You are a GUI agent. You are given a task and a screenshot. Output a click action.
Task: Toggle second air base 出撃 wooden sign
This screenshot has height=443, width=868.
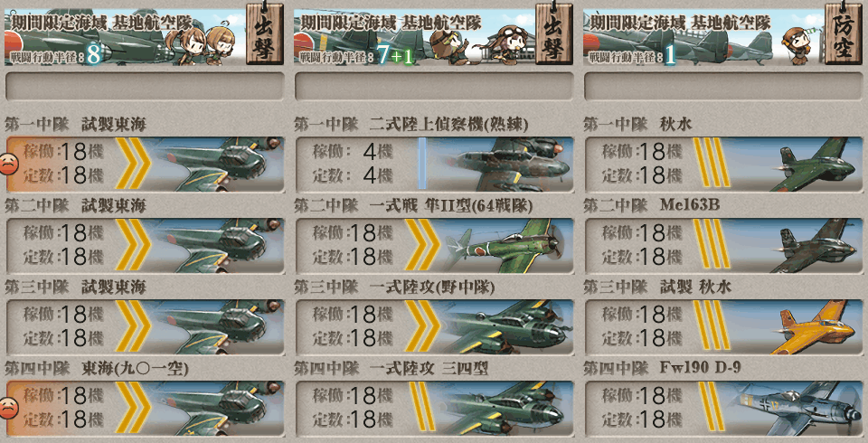[x=553, y=33]
